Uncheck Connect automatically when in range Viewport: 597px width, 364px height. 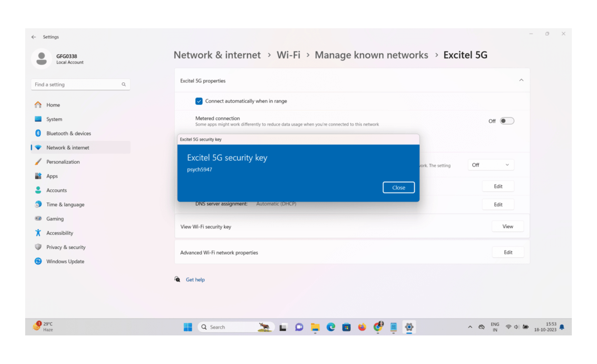tap(199, 101)
